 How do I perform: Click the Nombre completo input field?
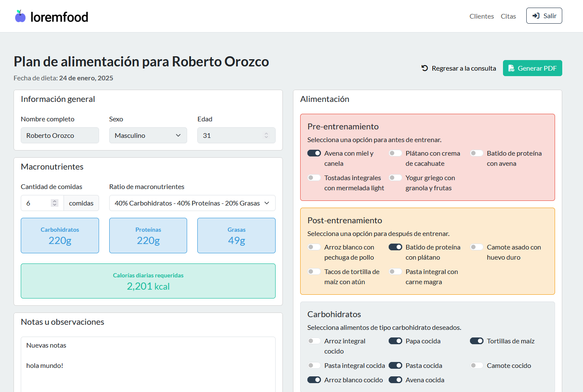[60, 135]
